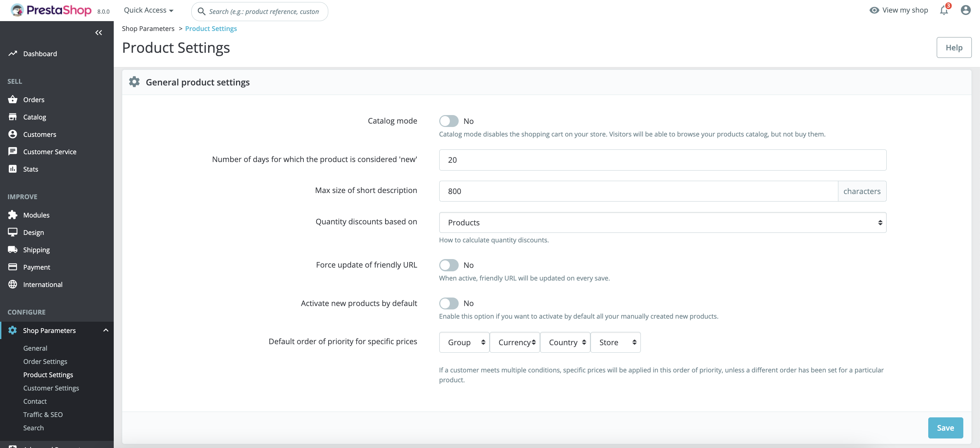Open Traffic & SEO submenu item

[43, 415]
